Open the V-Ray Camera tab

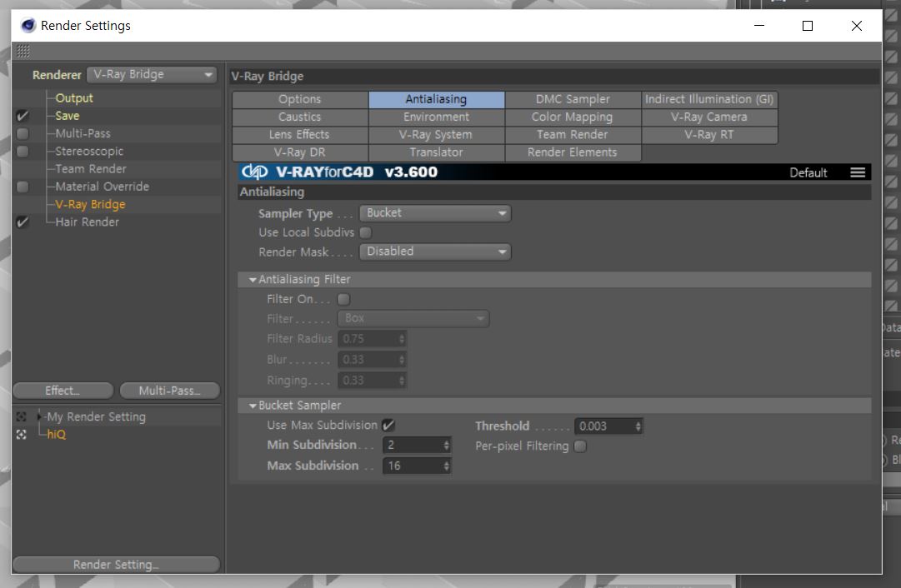[709, 117]
